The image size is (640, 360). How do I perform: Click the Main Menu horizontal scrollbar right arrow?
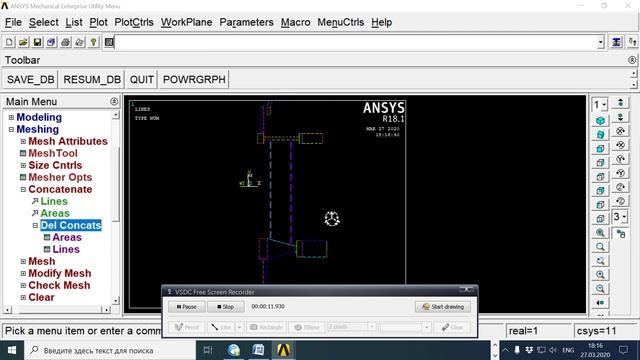[107, 310]
